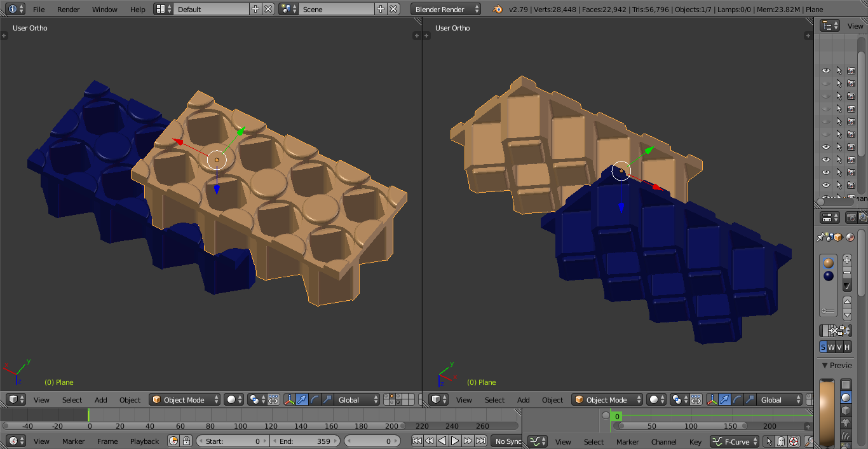The image size is (868, 449).
Task: Open graph editor type selector
Action: pos(538,441)
